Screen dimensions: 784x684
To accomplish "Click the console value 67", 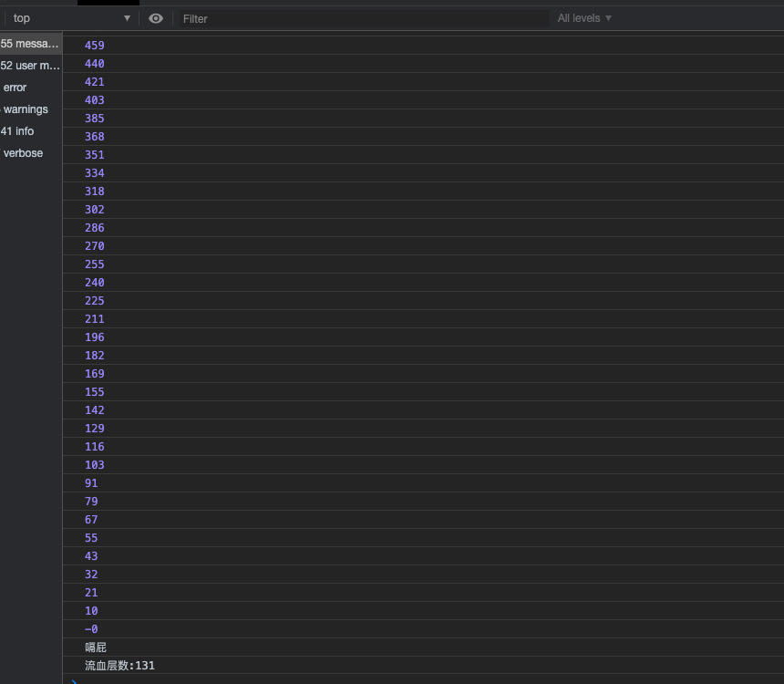I will 91,520.
